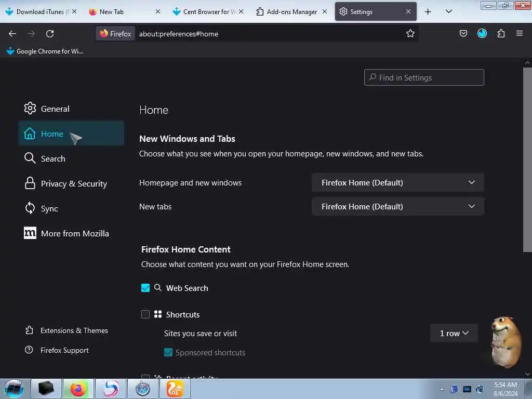This screenshot has width=532, height=399.
Task: Show hidden system tray icons
Action: click(442, 389)
